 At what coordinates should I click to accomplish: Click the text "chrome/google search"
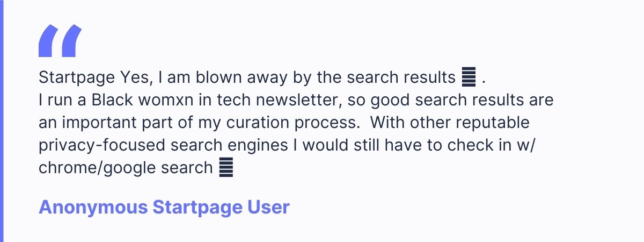pos(126,168)
